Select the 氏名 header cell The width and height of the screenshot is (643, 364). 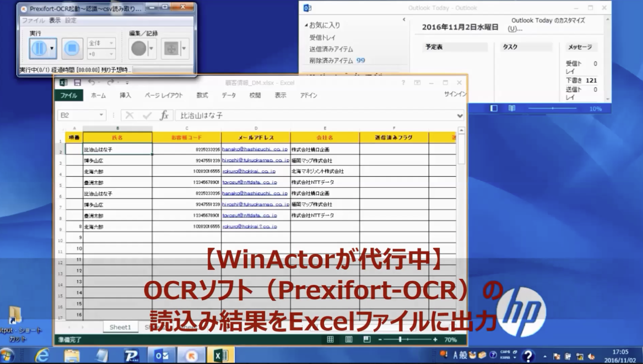click(118, 137)
